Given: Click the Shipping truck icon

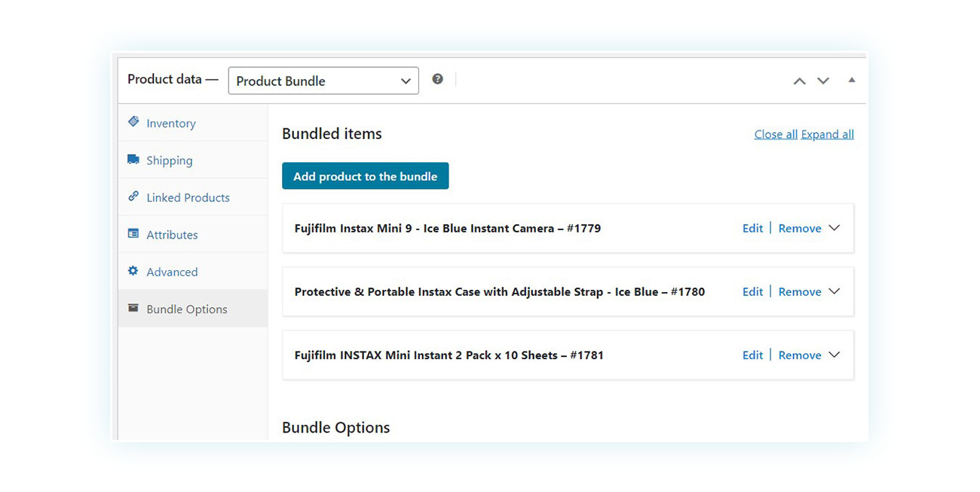Looking at the screenshot, I should (133, 159).
